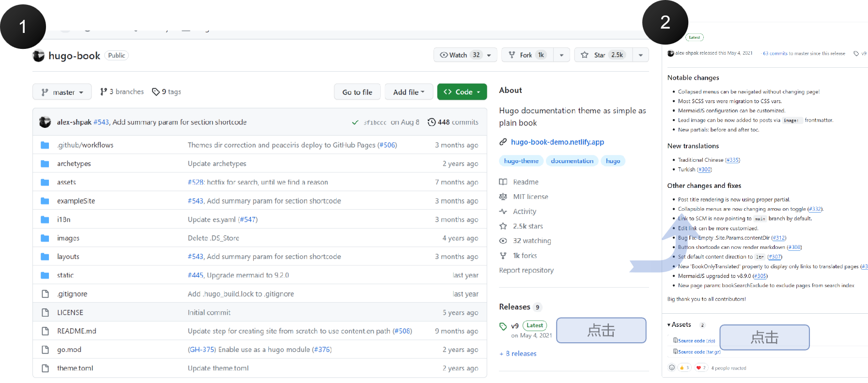Open the dropdown arrow next to Star
The width and height of the screenshot is (868, 383).
pos(641,55)
